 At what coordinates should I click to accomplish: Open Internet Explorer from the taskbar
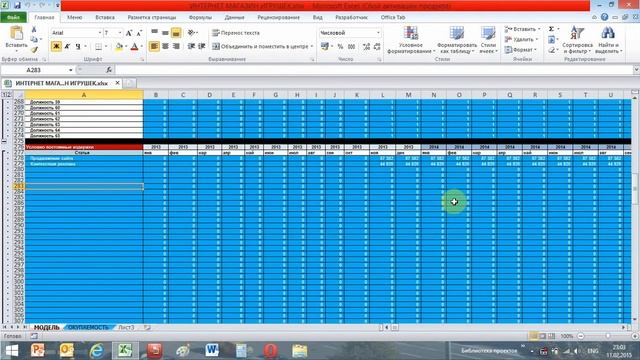point(96,351)
